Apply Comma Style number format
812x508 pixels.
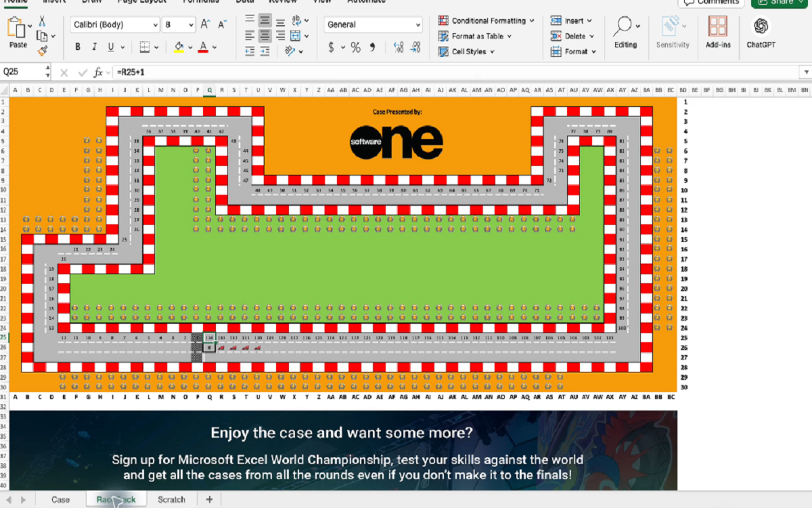(x=372, y=47)
